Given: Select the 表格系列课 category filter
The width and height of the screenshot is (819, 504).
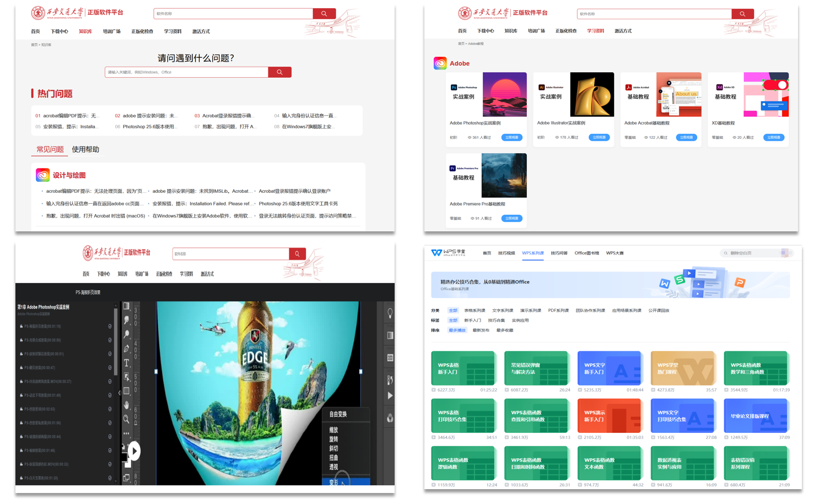Looking at the screenshot, I should (x=475, y=311).
